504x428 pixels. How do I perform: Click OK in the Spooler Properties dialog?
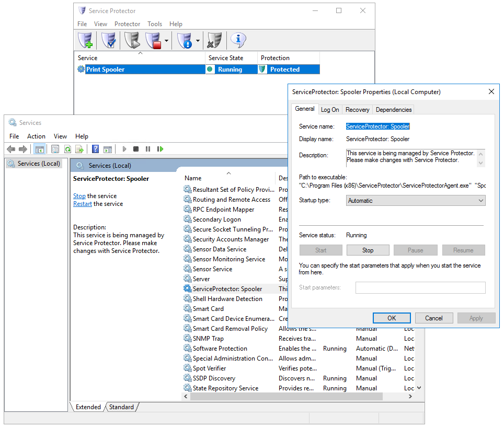[x=392, y=318]
